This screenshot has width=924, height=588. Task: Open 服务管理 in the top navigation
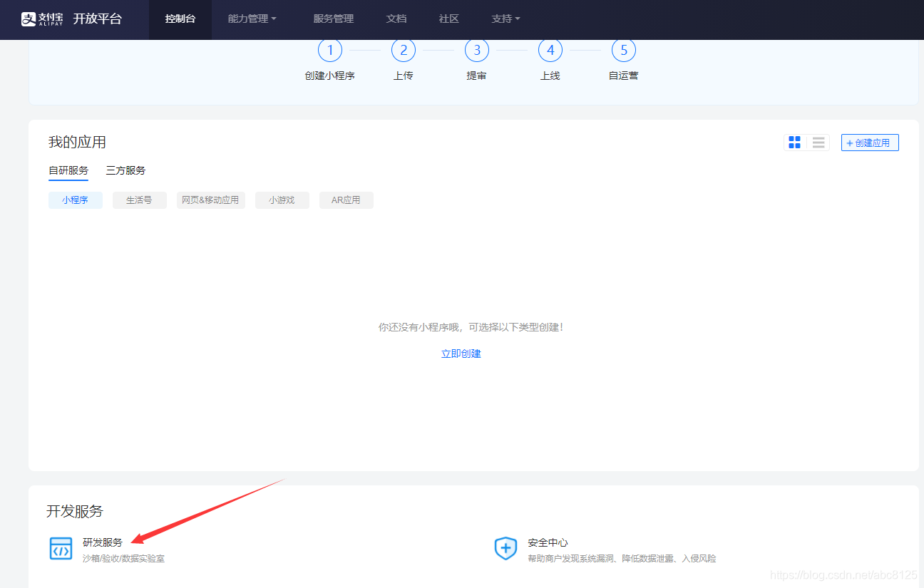pyautogui.click(x=334, y=19)
